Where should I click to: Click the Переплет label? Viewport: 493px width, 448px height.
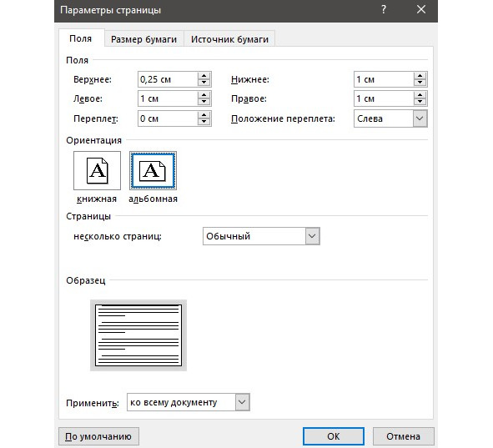[x=96, y=118]
